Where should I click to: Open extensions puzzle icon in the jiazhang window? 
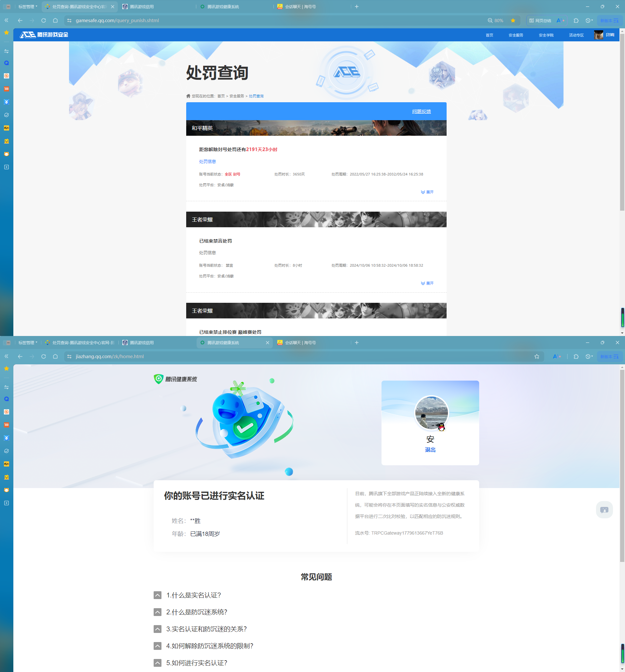pyautogui.click(x=576, y=356)
